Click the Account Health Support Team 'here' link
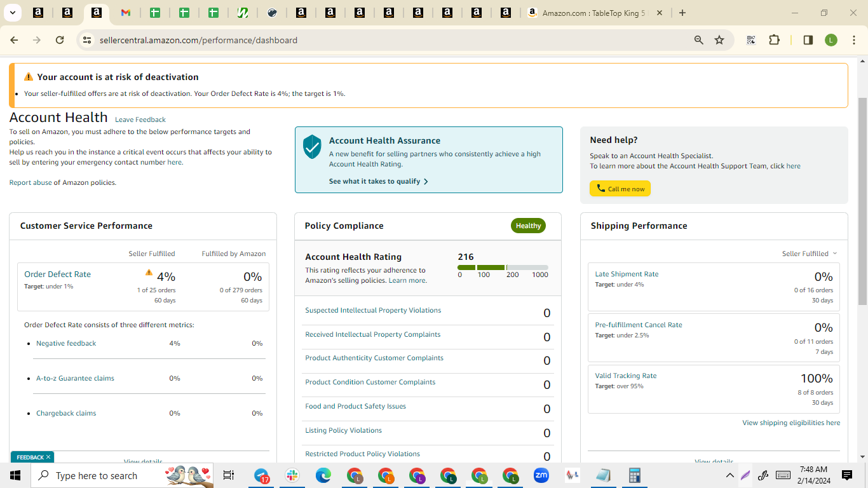 793,166
